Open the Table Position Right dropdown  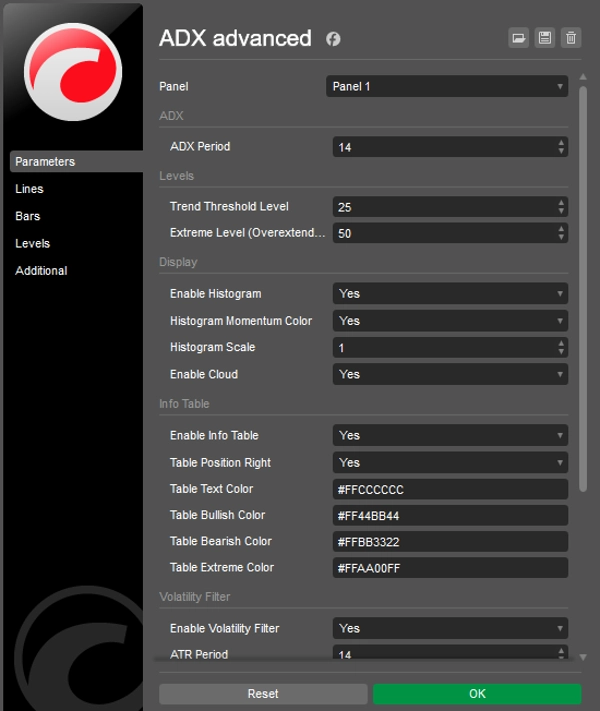coord(450,463)
